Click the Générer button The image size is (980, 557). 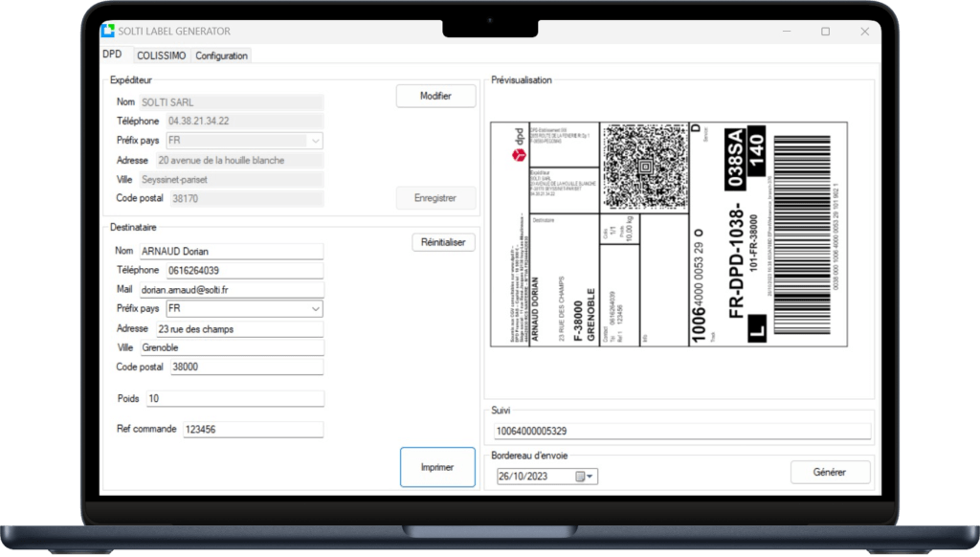point(830,472)
